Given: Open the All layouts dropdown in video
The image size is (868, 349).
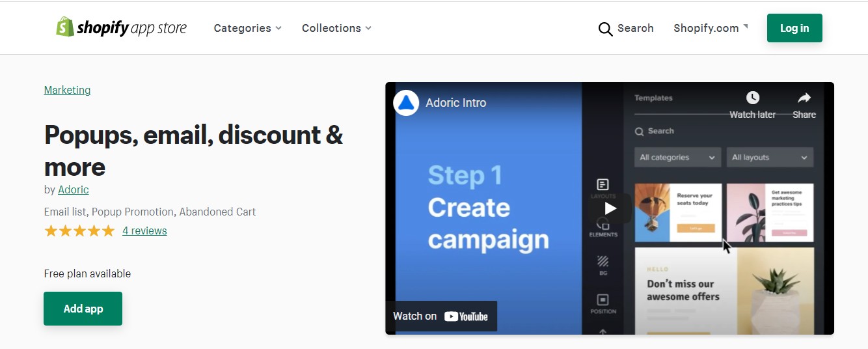Looking at the screenshot, I should (770, 158).
